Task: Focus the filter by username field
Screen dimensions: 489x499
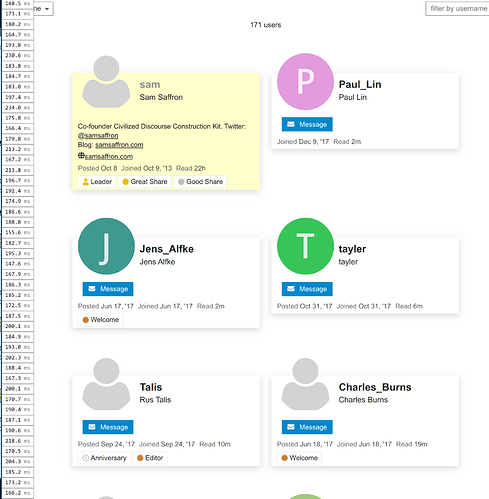Action: [457, 9]
